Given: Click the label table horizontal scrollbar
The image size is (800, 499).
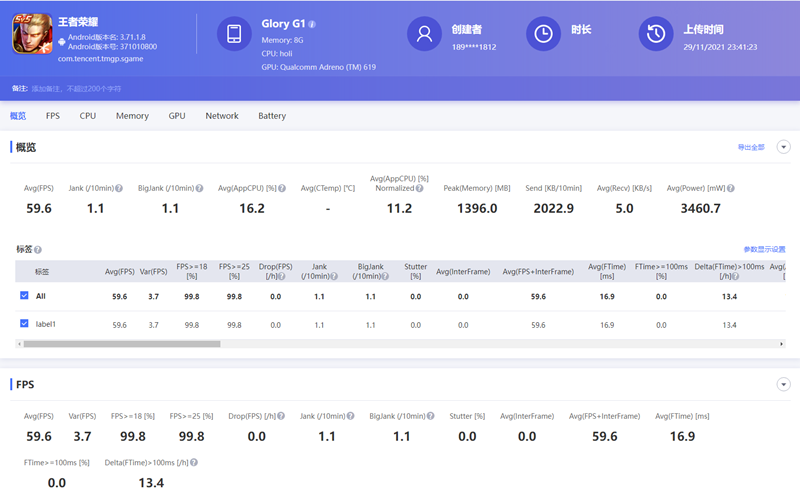Looking at the screenshot, I should click(x=120, y=344).
